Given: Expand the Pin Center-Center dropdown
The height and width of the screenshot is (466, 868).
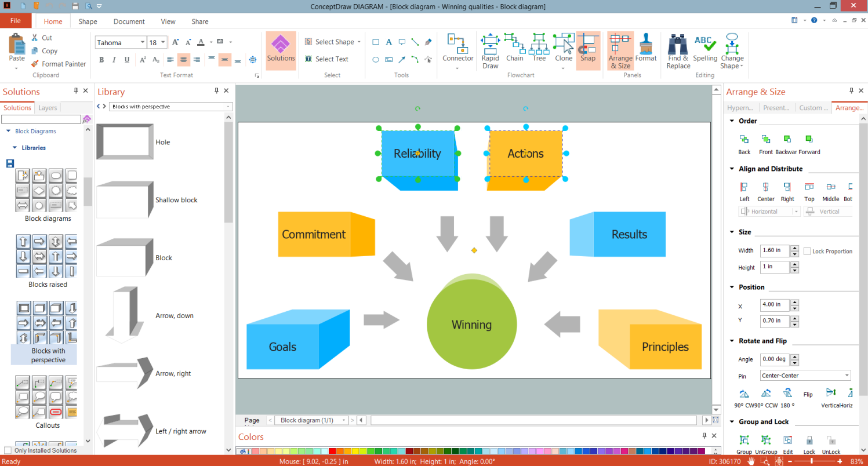Looking at the screenshot, I should click(805, 376).
